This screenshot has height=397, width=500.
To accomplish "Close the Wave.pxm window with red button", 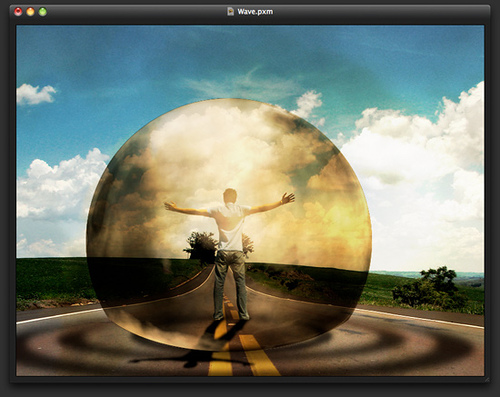I will tap(18, 12).
